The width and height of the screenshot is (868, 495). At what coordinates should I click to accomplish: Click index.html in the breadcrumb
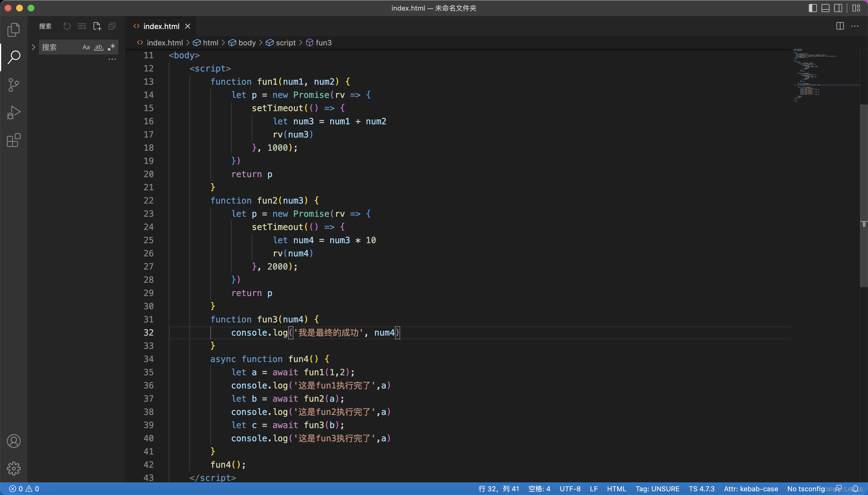(x=164, y=43)
